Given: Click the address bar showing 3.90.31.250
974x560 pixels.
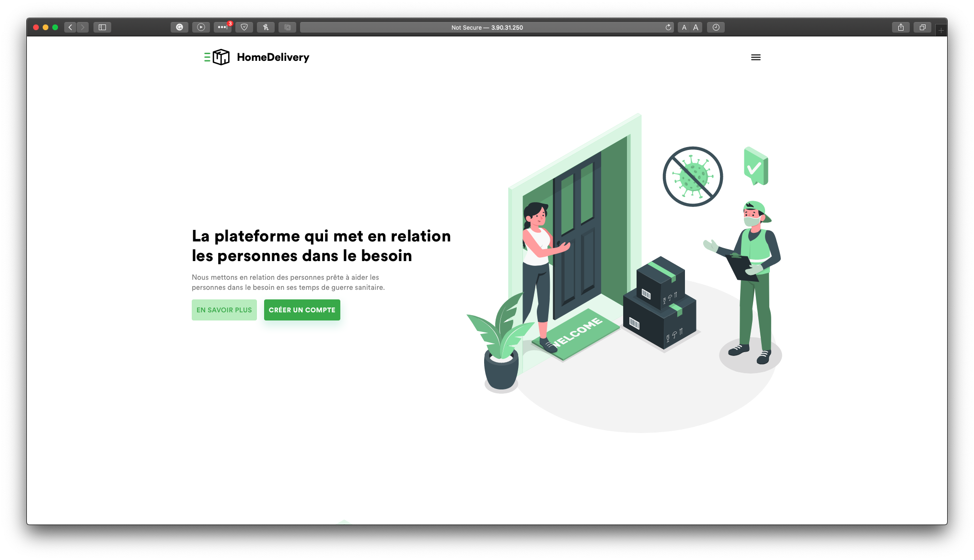Looking at the screenshot, I should (487, 27).
